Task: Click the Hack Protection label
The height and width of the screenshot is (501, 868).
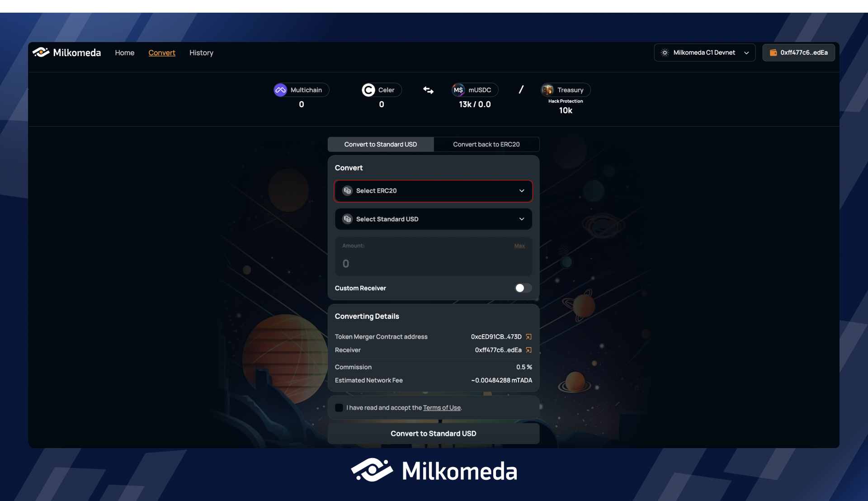Action: point(566,101)
